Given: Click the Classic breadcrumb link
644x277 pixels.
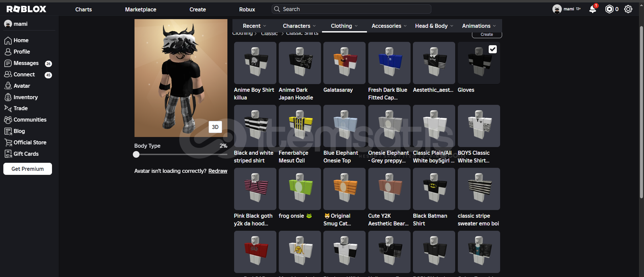Looking at the screenshot, I should [x=269, y=33].
